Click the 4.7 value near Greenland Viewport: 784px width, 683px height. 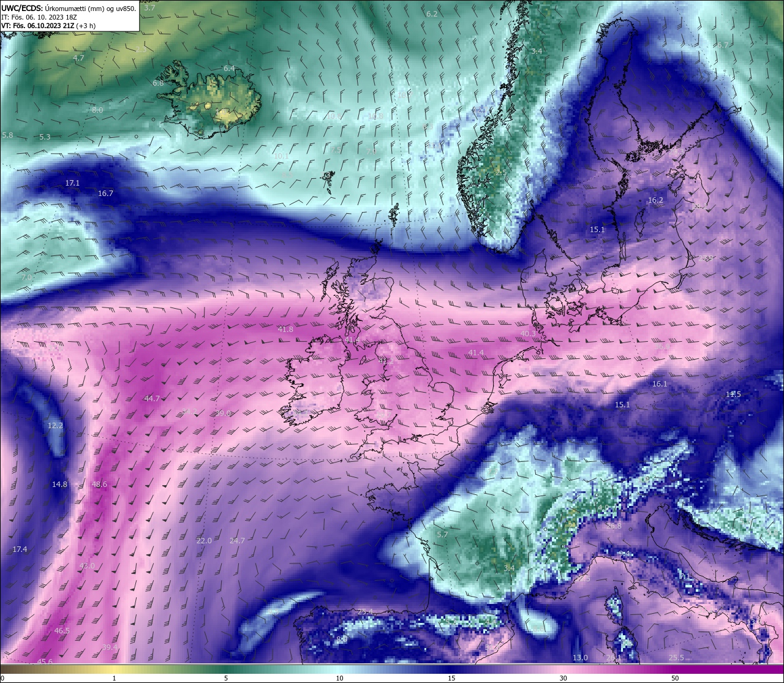click(x=78, y=58)
